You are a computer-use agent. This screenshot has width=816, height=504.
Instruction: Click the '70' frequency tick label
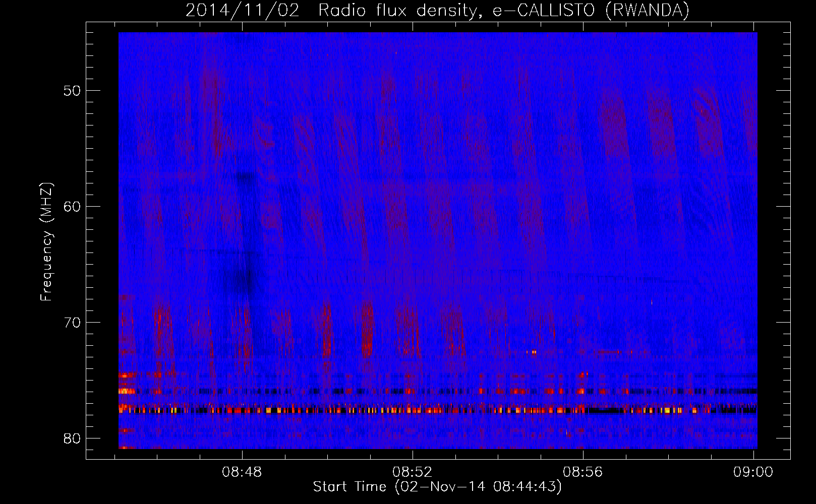point(72,323)
